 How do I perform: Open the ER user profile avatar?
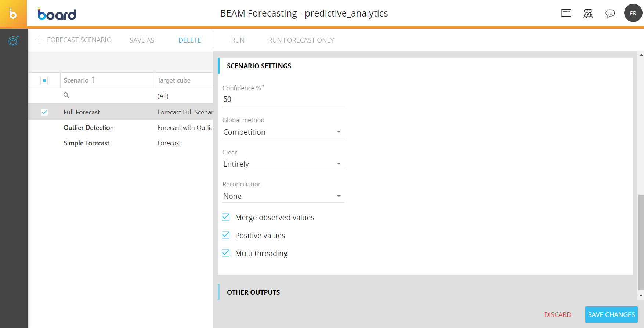click(633, 13)
